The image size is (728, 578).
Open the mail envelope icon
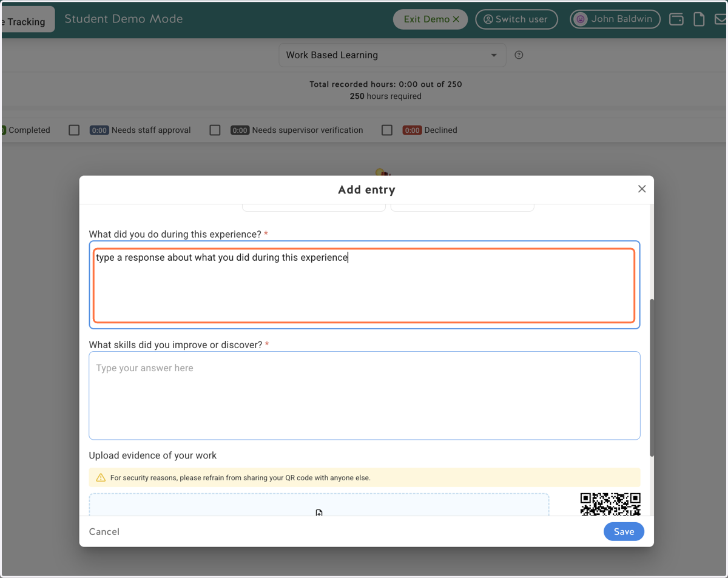pyautogui.click(x=721, y=19)
